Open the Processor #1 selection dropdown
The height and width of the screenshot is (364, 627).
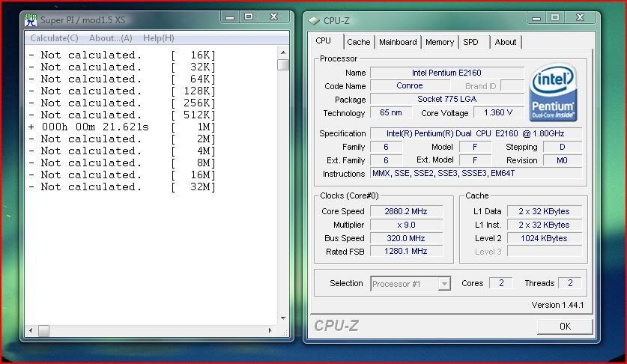pos(411,284)
